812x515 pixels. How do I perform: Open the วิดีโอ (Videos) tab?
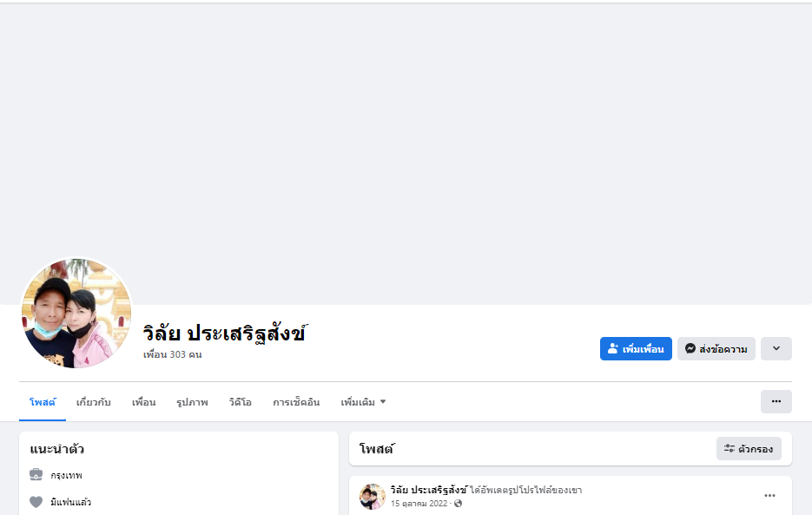point(241,402)
